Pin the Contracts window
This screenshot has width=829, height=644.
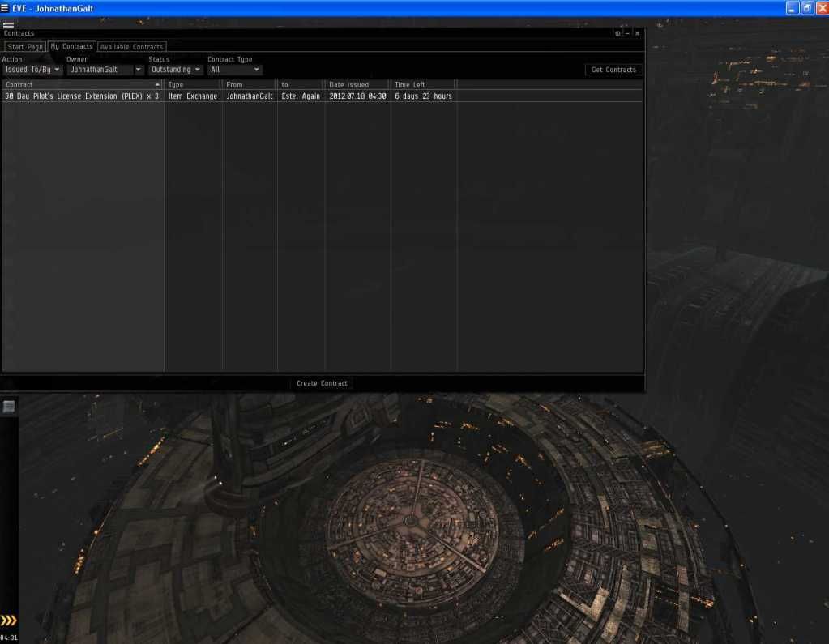(x=617, y=33)
